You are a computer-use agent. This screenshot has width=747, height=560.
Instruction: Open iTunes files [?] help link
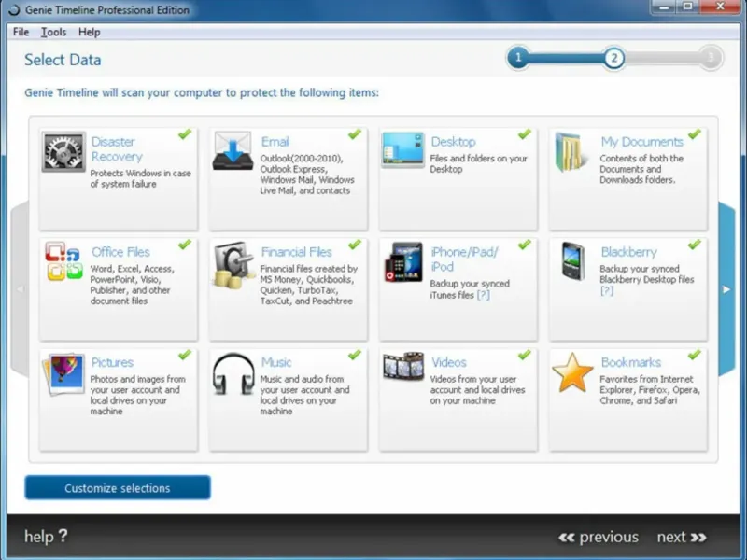pyautogui.click(x=484, y=295)
